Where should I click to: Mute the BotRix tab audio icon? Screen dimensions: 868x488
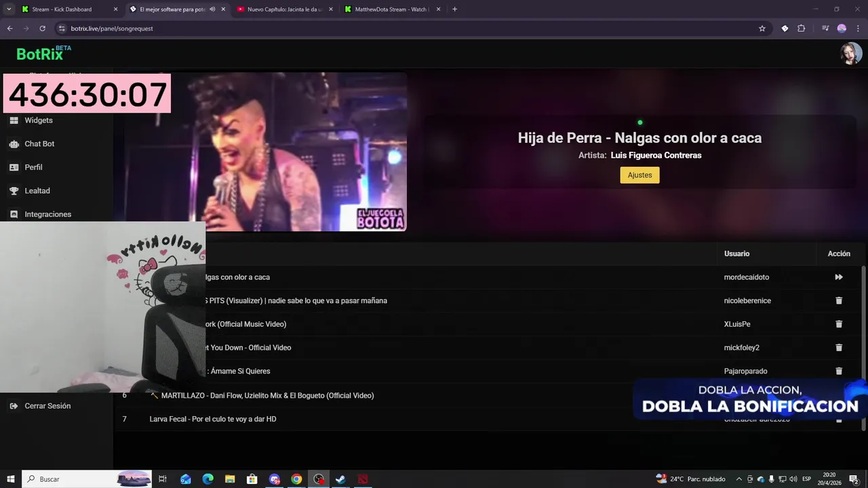click(212, 9)
